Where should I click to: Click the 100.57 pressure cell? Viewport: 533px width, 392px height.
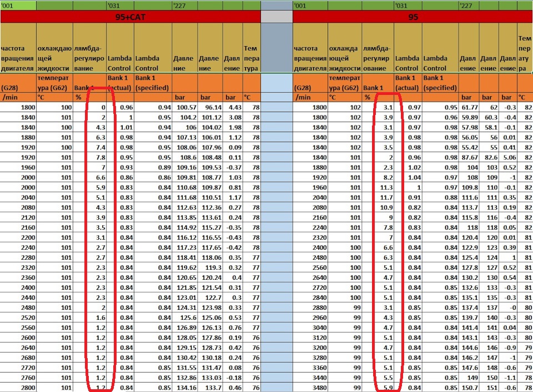coord(185,107)
